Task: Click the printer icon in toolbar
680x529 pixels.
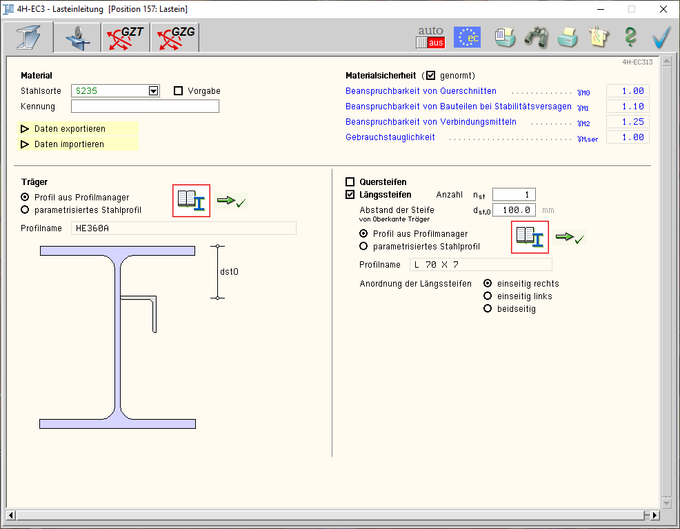Action: click(568, 38)
